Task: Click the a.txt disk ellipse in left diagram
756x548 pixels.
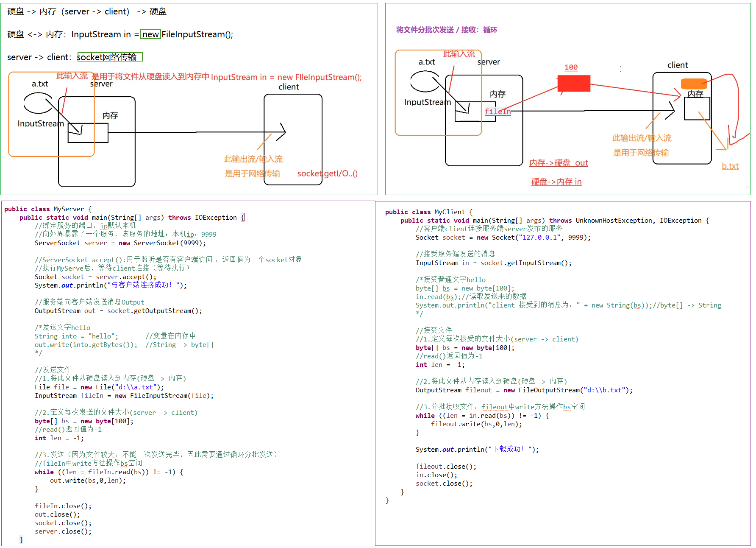Action: 37,103
